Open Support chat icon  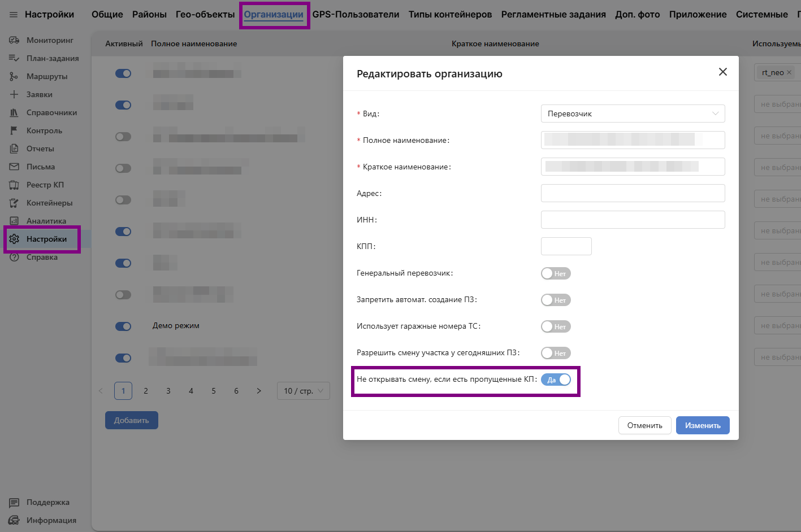pyautogui.click(x=14, y=502)
